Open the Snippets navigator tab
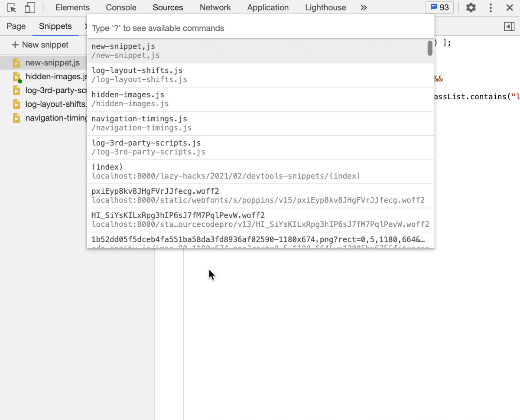The height and width of the screenshot is (420, 520). (55, 26)
